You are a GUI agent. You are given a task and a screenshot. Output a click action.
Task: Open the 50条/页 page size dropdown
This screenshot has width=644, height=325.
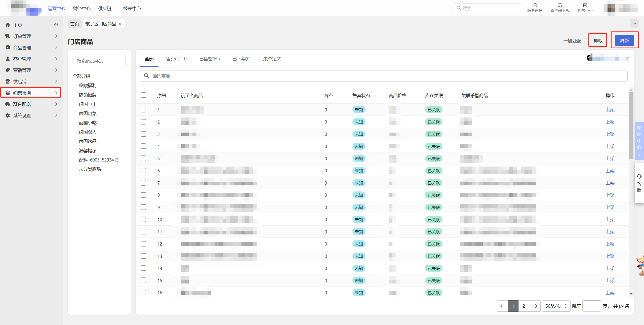(x=556, y=306)
